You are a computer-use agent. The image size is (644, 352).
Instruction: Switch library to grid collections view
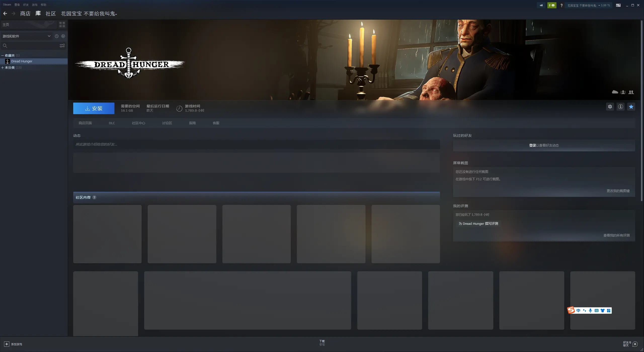62,24
